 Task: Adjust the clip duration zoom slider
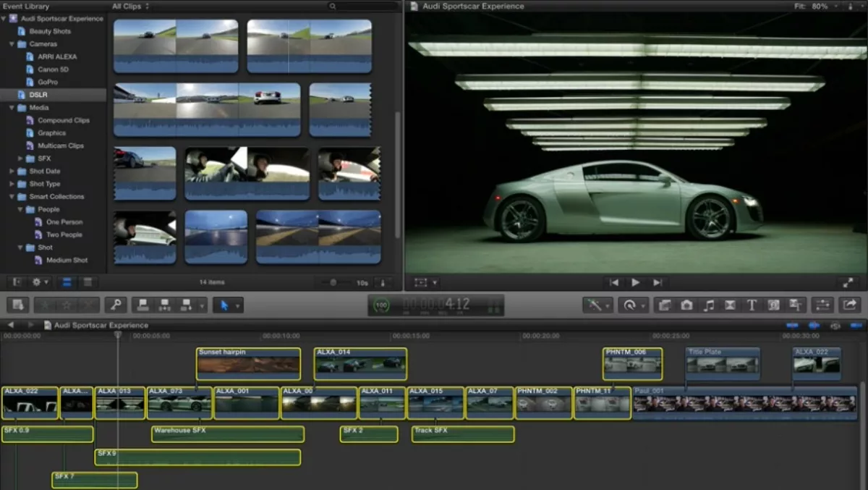(x=335, y=282)
